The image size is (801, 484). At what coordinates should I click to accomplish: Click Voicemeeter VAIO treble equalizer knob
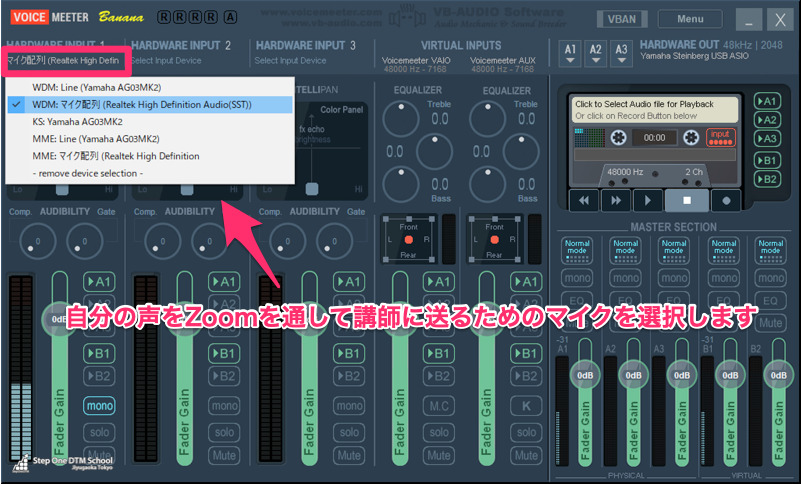click(401, 119)
